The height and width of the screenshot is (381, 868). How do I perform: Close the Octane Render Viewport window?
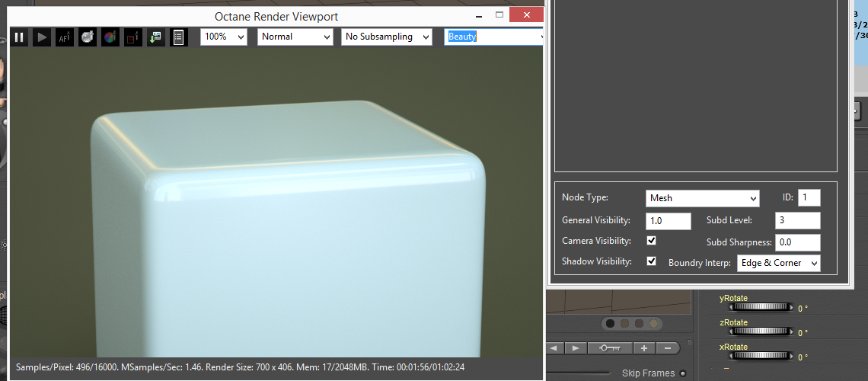point(526,15)
